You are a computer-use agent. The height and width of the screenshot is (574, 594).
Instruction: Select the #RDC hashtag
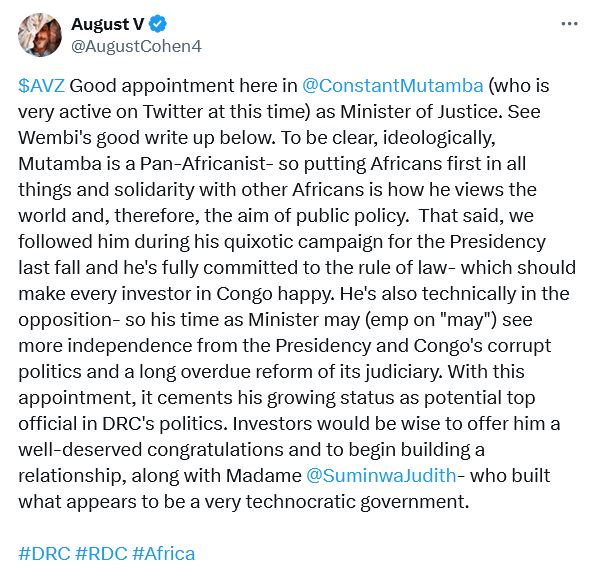click(101, 554)
